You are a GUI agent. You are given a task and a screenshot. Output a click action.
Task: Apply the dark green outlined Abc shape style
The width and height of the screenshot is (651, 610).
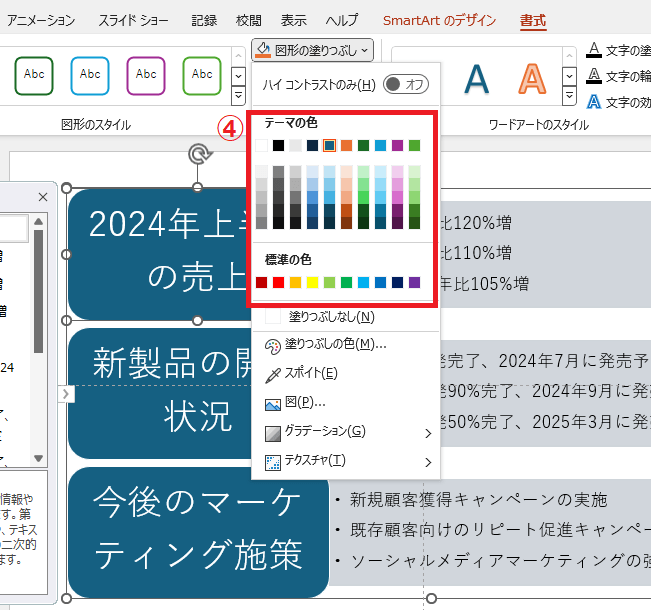[34, 76]
